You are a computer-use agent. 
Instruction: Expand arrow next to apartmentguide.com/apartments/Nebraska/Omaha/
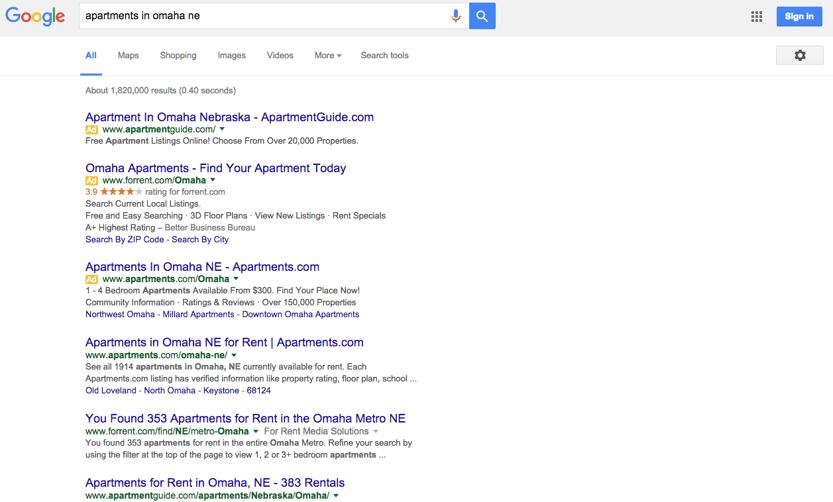[x=336, y=496]
